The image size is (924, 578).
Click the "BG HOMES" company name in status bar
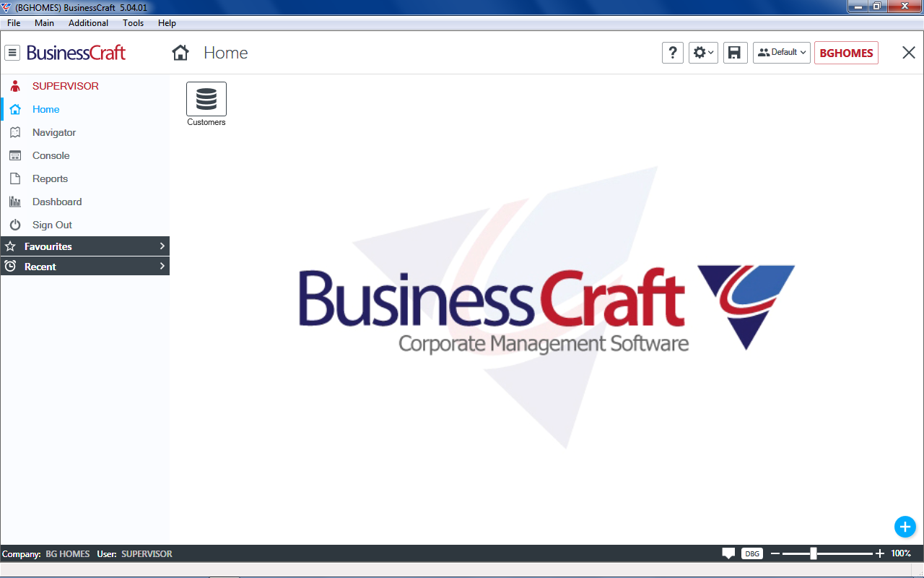click(68, 554)
